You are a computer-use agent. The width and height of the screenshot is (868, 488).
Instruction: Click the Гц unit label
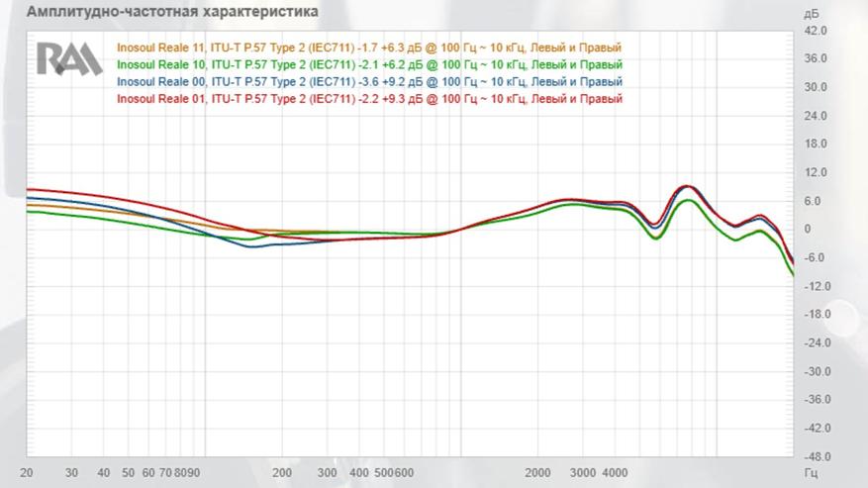[811, 473]
